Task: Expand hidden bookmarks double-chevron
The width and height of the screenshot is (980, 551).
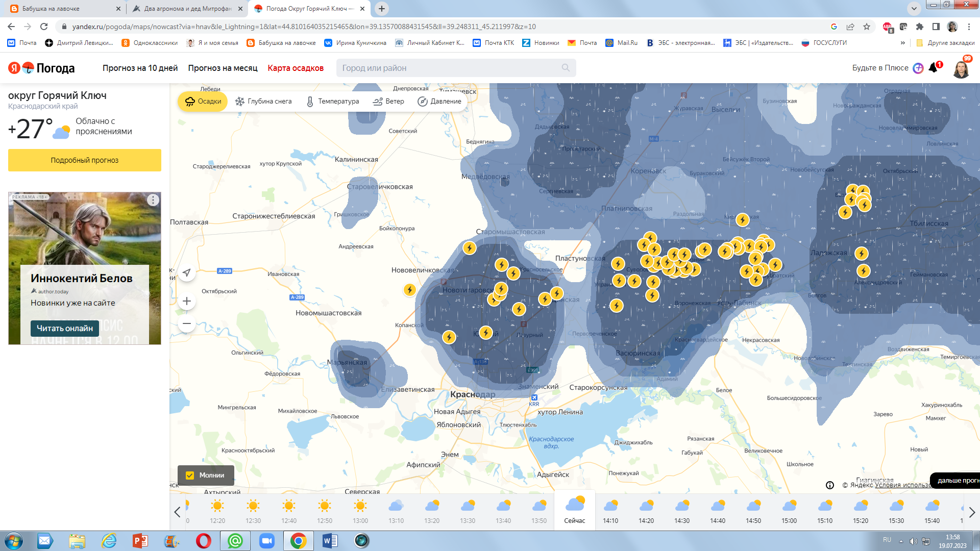Action: click(903, 43)
